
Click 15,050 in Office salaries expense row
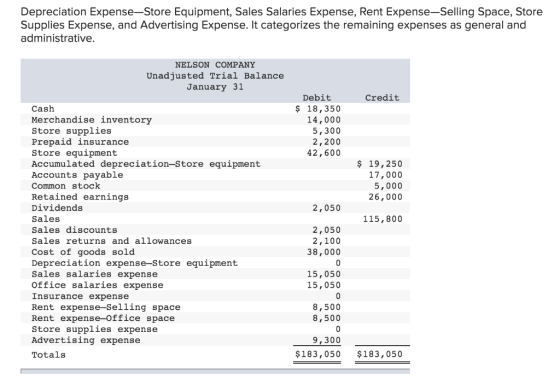(x=324, y=286)
